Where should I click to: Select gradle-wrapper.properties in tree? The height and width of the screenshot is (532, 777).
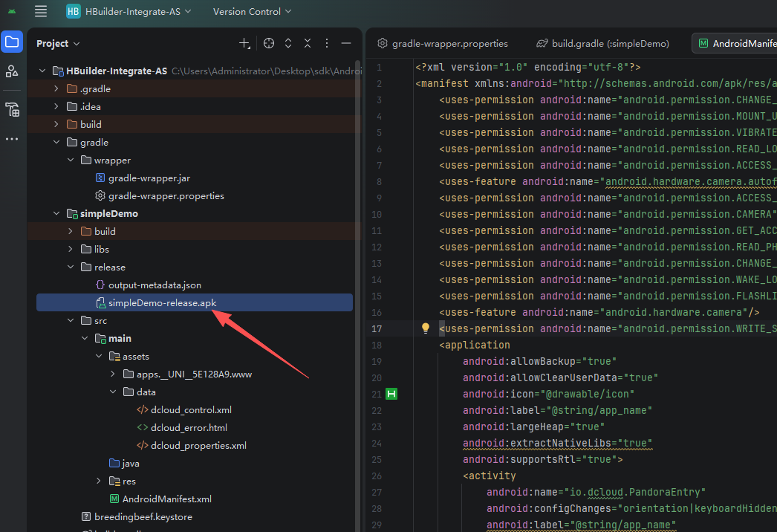pos(166,196)
